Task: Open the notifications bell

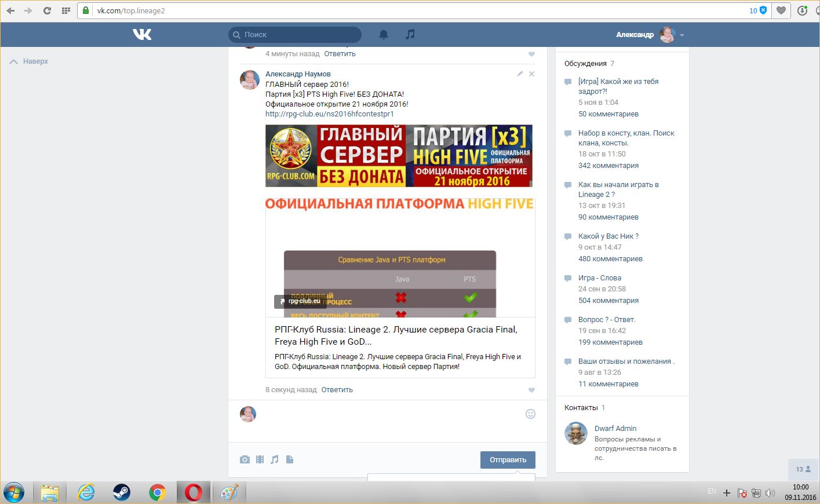Action: coord(384,35)
